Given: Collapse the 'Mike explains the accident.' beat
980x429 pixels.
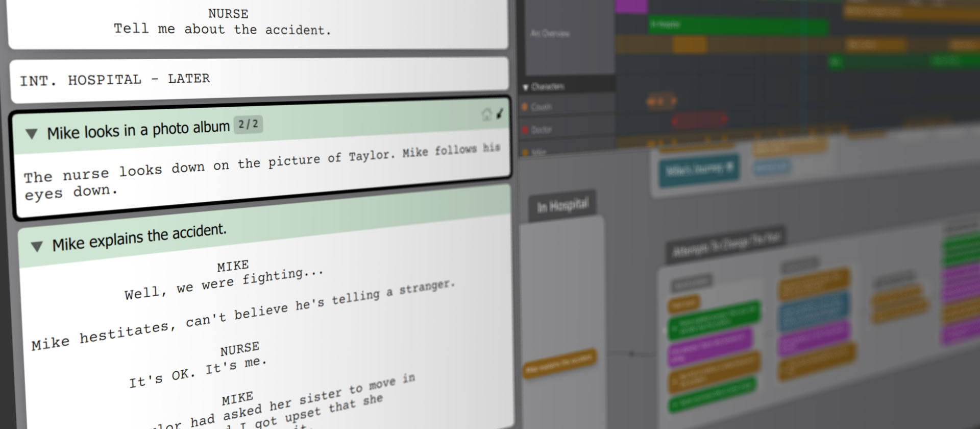Looking at the screenshot, I should pyautogui.click(x=37, y=247).
